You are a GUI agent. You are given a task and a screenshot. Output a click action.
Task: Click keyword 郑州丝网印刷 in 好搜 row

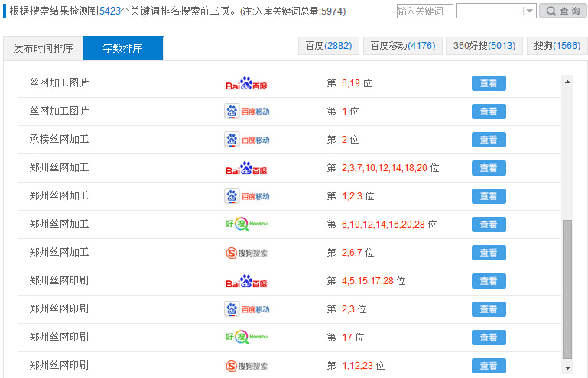[59, 338]
